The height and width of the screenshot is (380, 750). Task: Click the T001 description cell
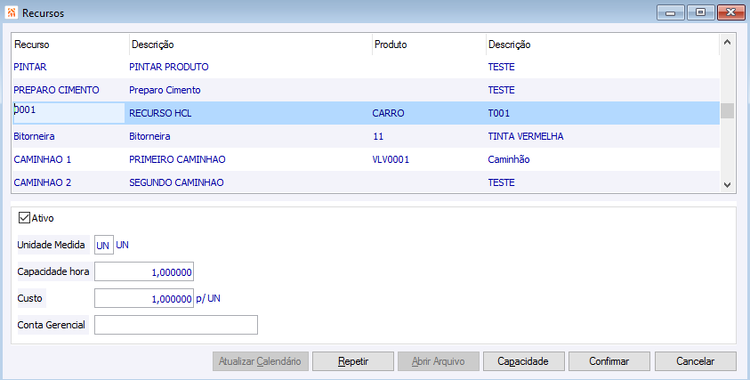(x=499, y=113)
